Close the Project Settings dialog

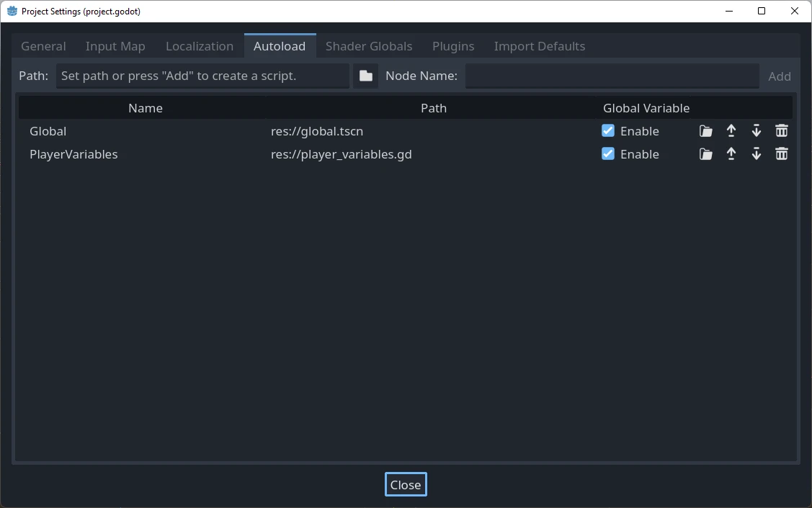405,484
